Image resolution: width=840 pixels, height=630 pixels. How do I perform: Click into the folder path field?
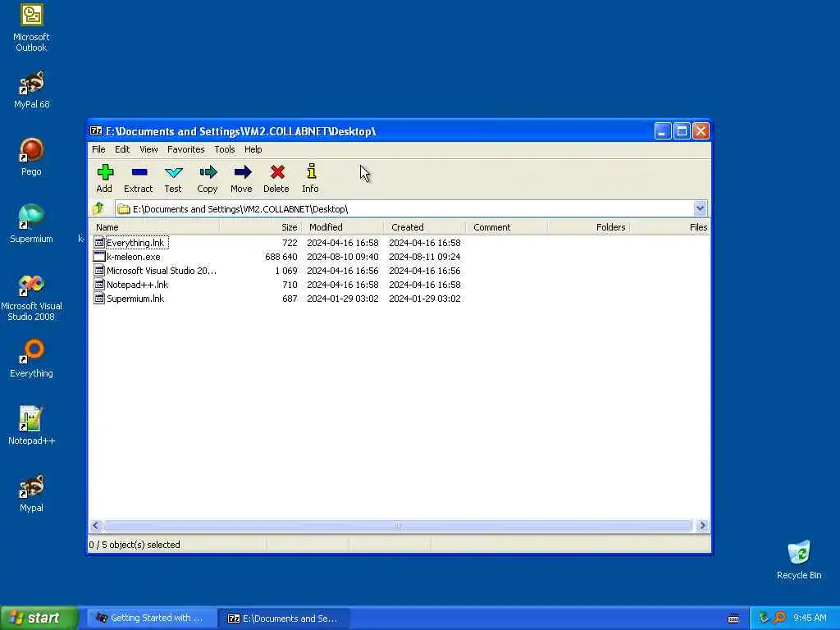404,209
